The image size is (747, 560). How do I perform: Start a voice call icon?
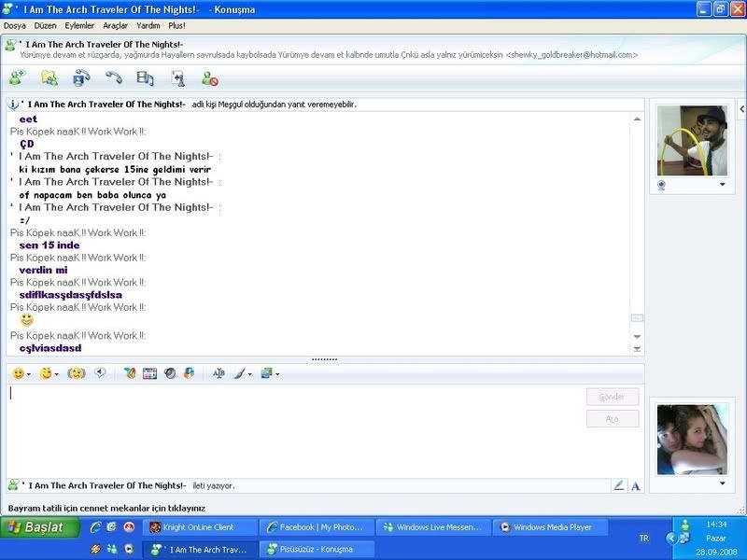click(114, 78)
